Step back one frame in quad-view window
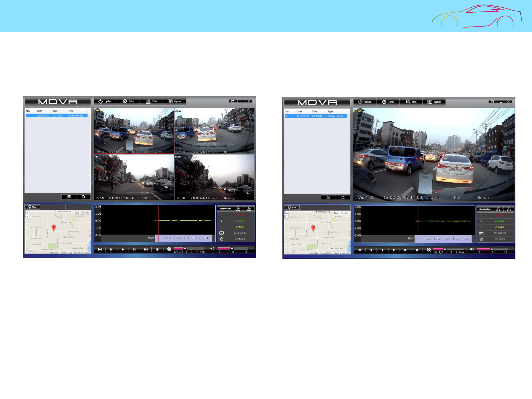532x399 pixels. tap(111, 249)
